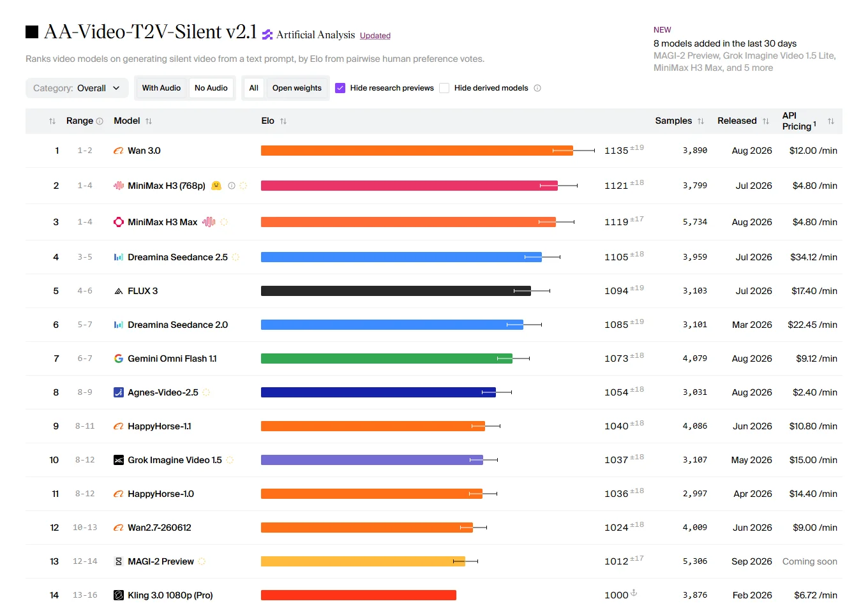Select the No Audio option

click(211, 88)
